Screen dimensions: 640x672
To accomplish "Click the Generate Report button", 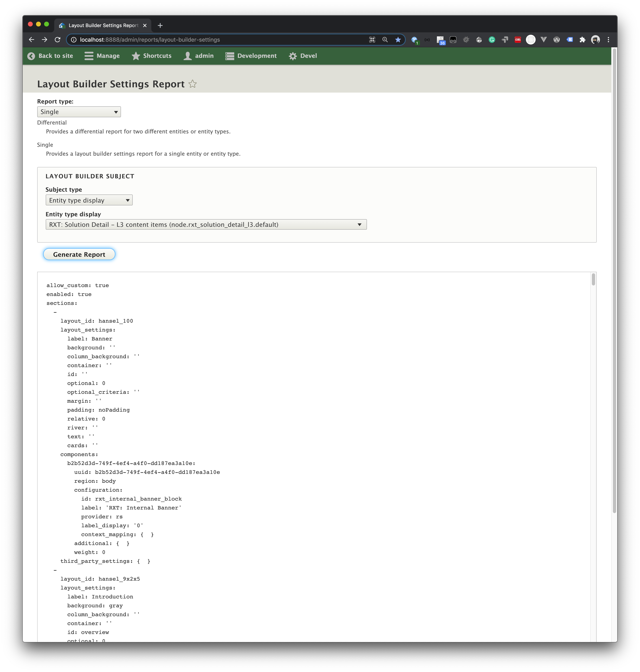I will click(79, 254).
